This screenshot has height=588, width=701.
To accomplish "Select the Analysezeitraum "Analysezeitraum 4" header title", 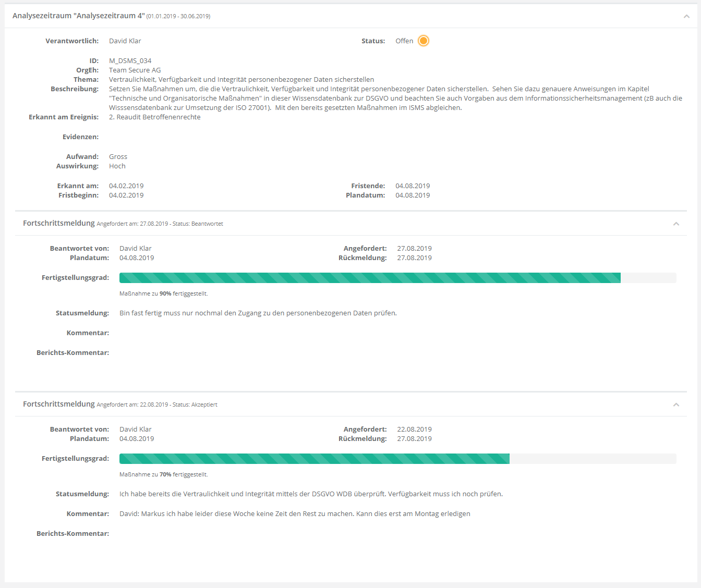I will pos(79,16).
